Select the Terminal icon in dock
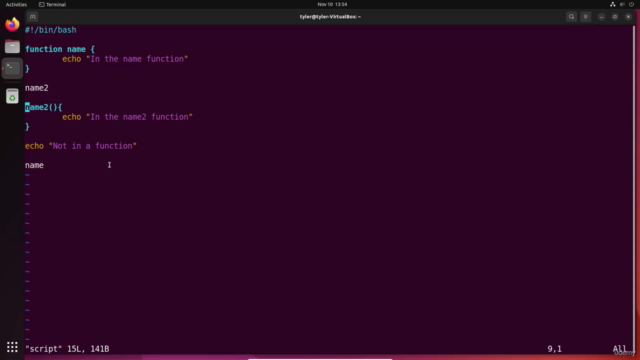This screenshot has height=360, width=640. click(12, 68)
